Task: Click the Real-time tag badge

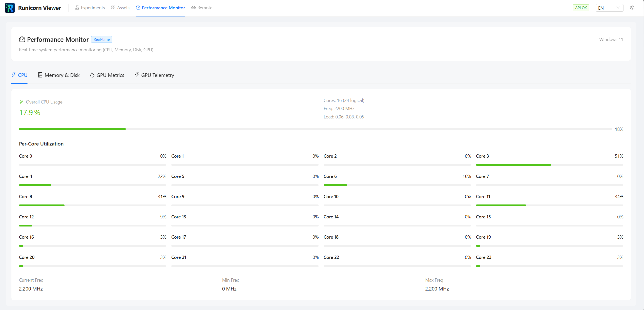Action: [x=101, y=39]
